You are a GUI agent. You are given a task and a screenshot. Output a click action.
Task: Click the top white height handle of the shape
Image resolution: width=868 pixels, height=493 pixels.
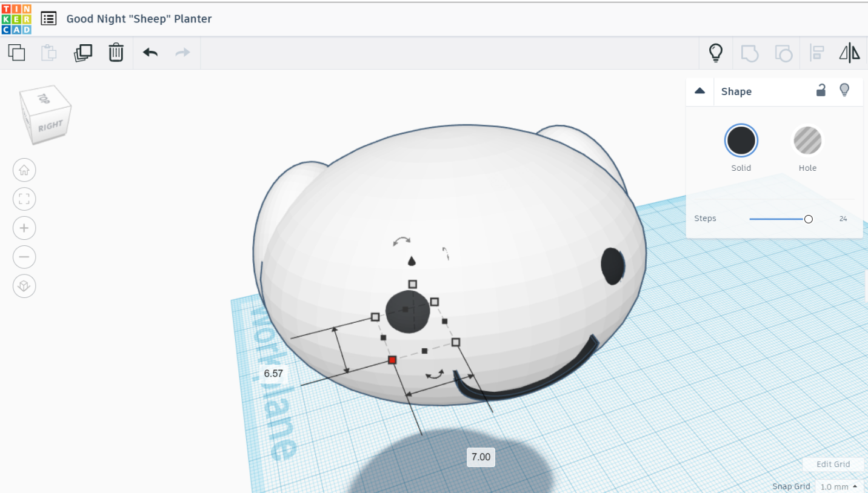(x=413, y=284)
